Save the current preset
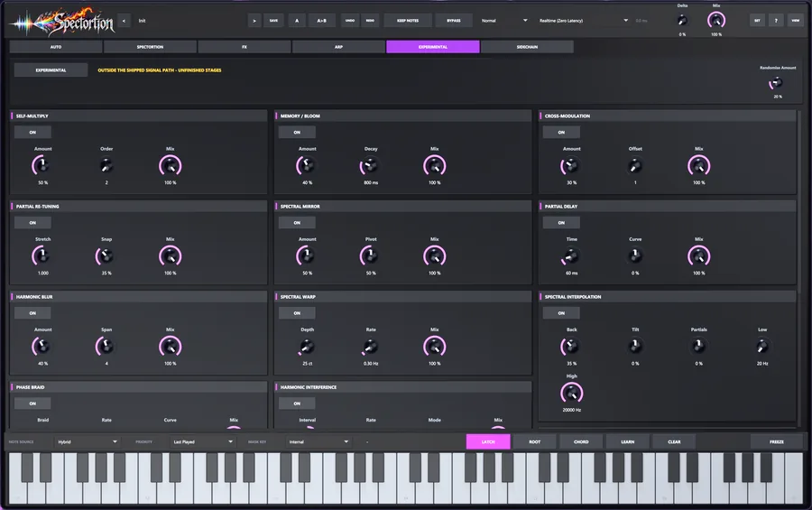Screen dimensions: 812x510 coord(273,21)
